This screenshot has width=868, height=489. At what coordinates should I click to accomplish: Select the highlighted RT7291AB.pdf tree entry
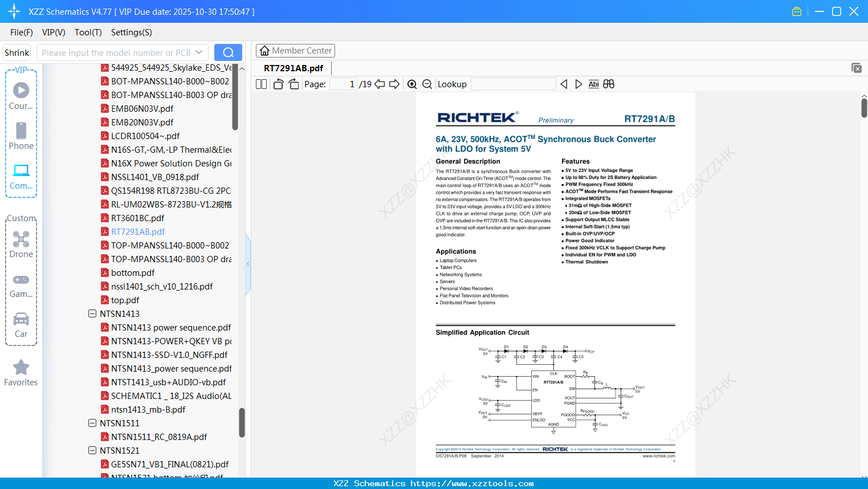[x=138, y=231]
